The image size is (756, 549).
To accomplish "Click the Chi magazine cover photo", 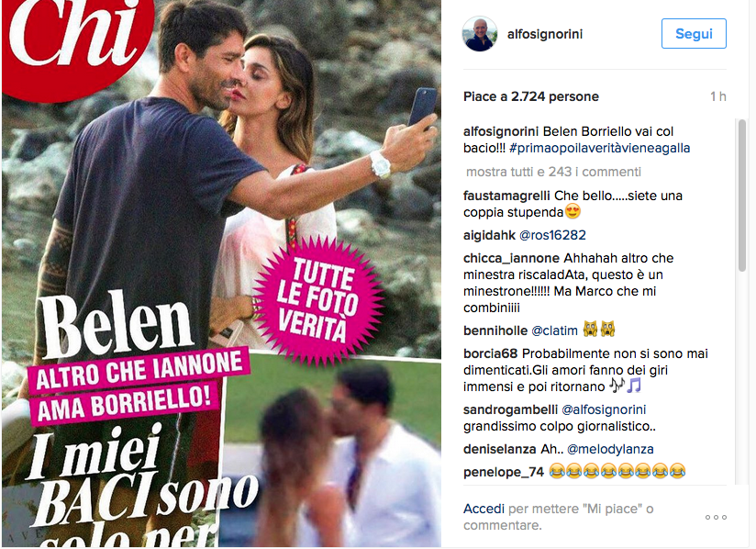I will (x=221, y=273).
